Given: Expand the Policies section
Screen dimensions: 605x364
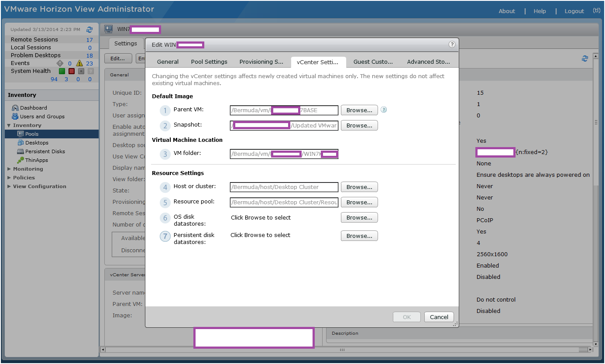Looking at the screenshot, I should (9, 178).
